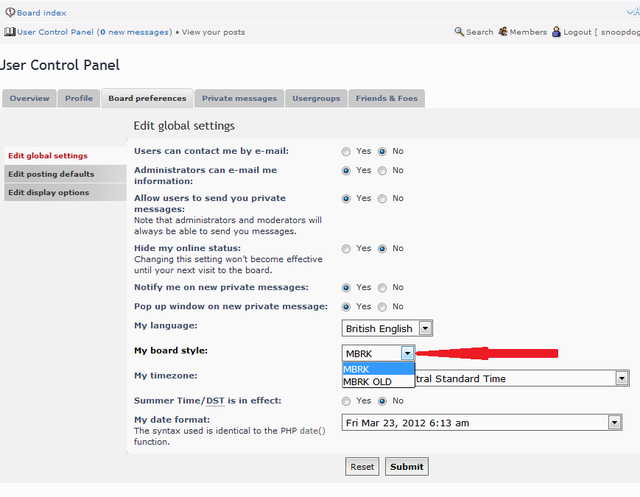The image size is (640, 497).
Task: Select Yes for administrators can e-mail me
Action: pyautogui.click(x=346, y=171)
